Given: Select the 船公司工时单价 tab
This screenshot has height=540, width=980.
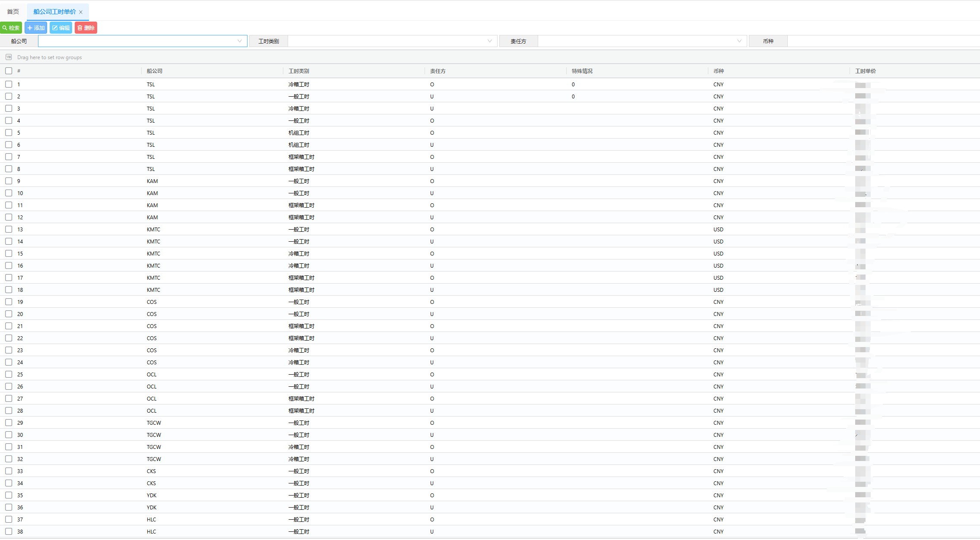Looking at the screenshot, I should tap(54, 12).
